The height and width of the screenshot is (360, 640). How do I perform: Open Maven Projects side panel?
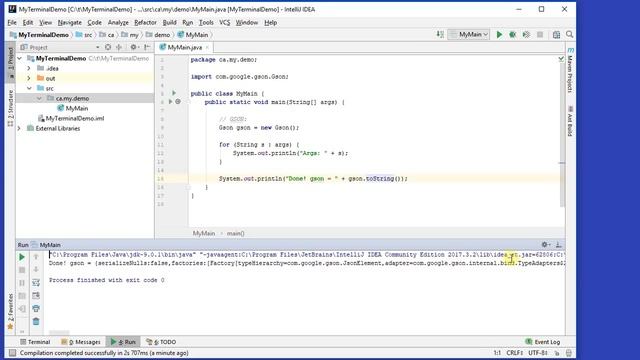pyautogui.click(x=571, y=71)
